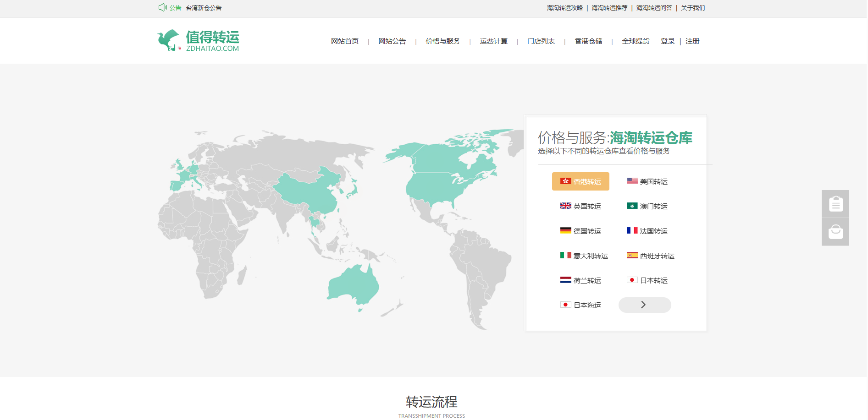This screenshot has width=868, height=420.
Task: Click highlighted 香港转运 button
Action: (x=581, y=181)
